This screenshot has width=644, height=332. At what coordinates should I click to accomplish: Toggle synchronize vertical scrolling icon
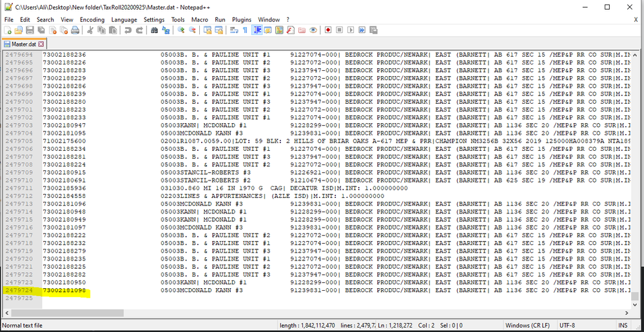tap(208, 30)
